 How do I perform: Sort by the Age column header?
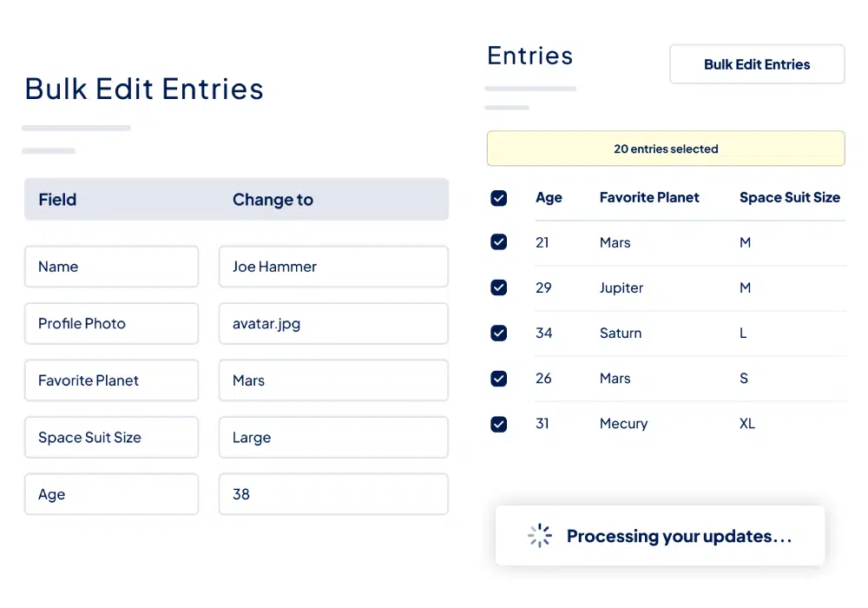(x=549, y=198)
